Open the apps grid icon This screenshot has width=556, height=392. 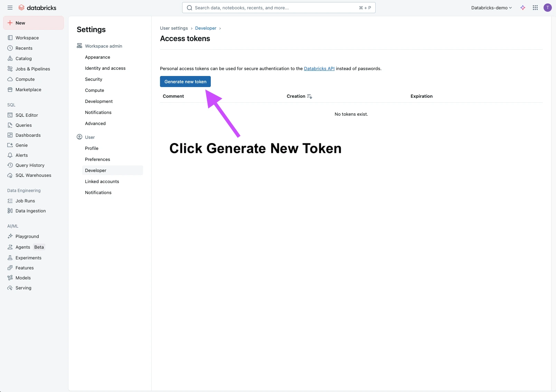pyautogui.click(x=535, y=8)
